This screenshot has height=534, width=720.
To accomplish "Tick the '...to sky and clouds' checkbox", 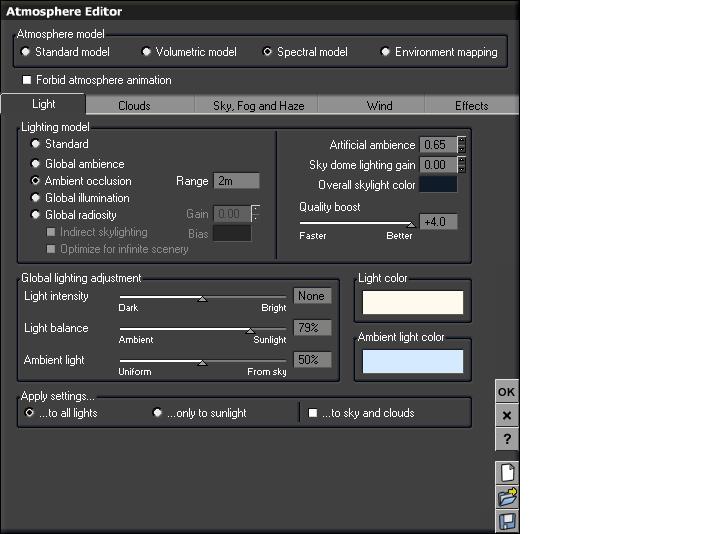I will click(x=313, y=413).
